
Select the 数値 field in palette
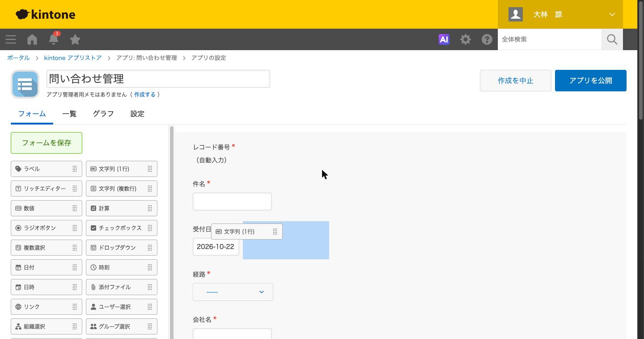47,208
